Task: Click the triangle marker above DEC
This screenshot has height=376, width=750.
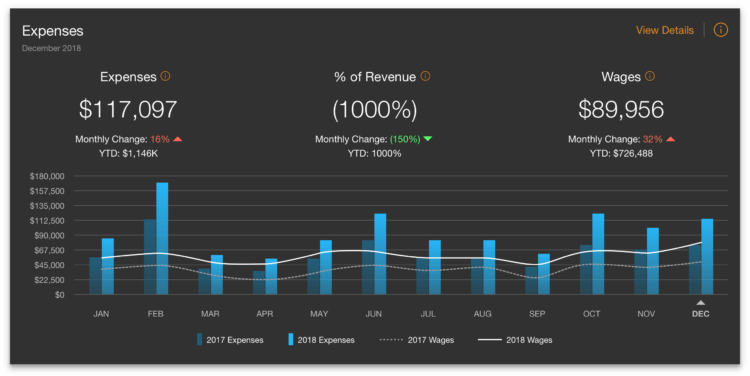Action: pos(700,303)
